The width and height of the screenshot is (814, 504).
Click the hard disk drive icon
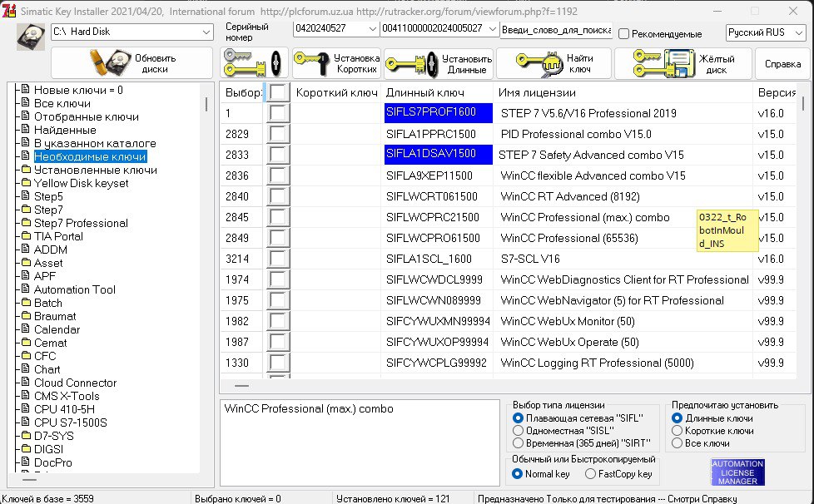pos(31,37)
